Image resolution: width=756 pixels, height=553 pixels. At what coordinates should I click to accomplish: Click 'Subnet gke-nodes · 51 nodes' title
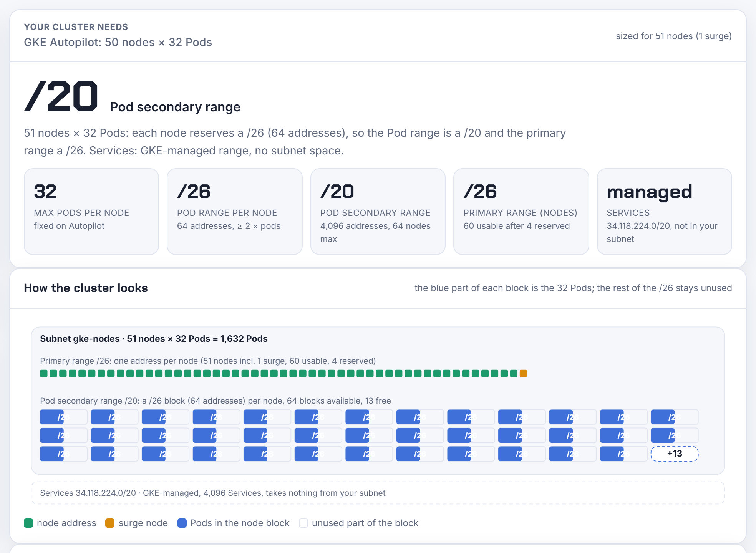click(154, 339)
